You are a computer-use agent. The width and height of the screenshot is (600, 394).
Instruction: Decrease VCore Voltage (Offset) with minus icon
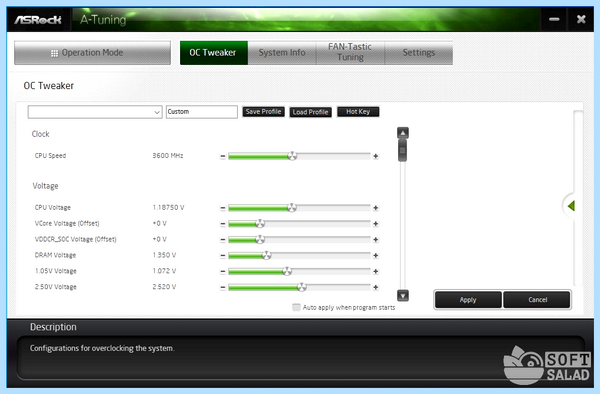tap(223, 224)
